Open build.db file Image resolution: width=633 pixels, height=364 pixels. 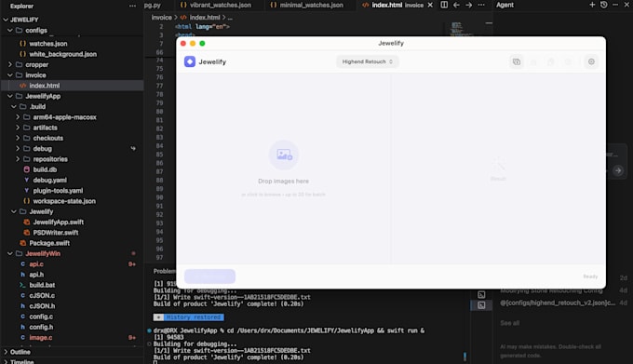click(x=45, y=169)
